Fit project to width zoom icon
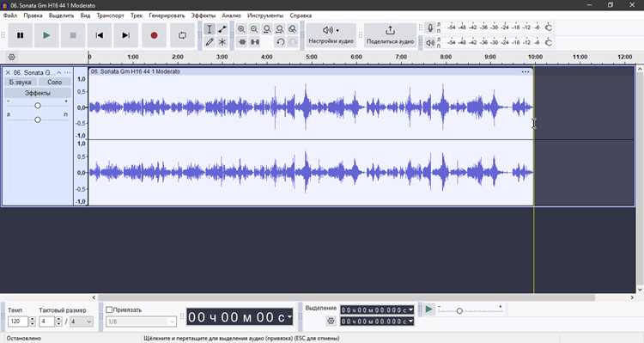 click(x=280, y=29)
